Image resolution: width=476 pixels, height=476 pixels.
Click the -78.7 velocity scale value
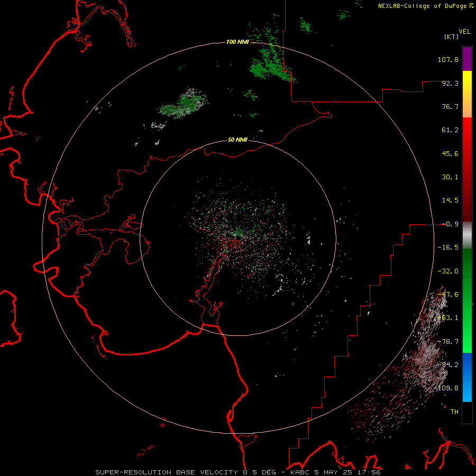[448, 342]
